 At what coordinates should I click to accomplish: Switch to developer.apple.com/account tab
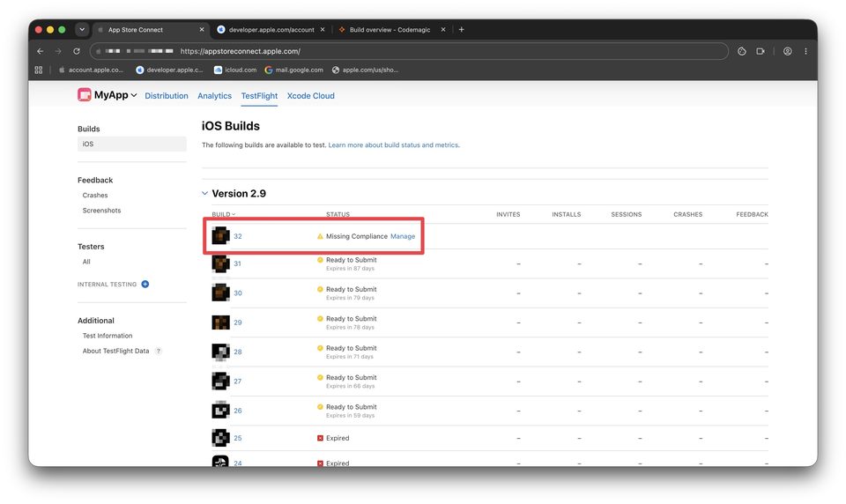(x=271, y=30)
